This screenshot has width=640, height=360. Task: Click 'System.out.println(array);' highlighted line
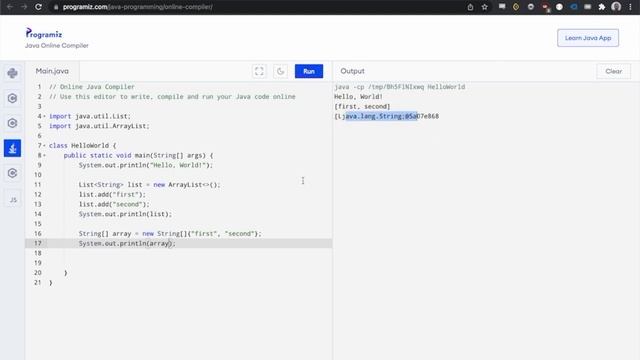127,244
